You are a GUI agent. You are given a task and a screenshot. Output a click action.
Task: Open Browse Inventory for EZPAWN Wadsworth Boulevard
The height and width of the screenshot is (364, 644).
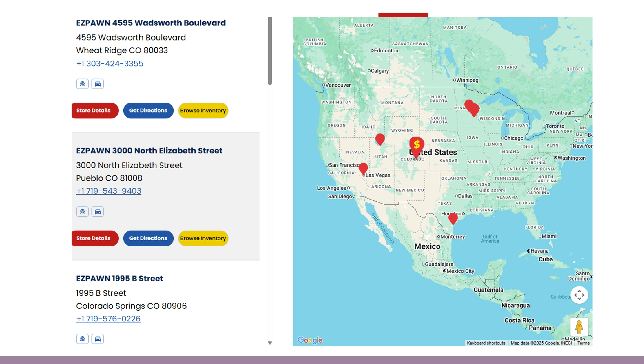pyautogui.click(x=203, y=110)
